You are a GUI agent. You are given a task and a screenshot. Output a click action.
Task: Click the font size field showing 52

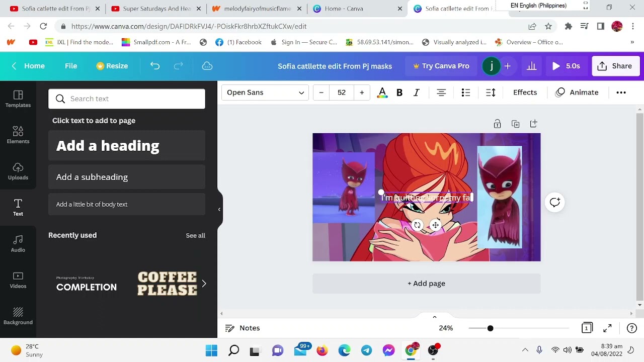pos(342,93)
